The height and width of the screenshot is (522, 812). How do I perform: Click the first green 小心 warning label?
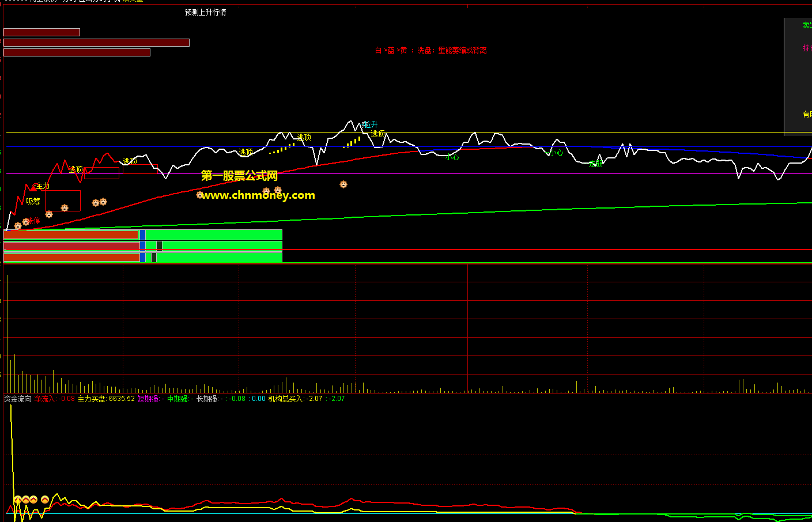pos(451,157)
